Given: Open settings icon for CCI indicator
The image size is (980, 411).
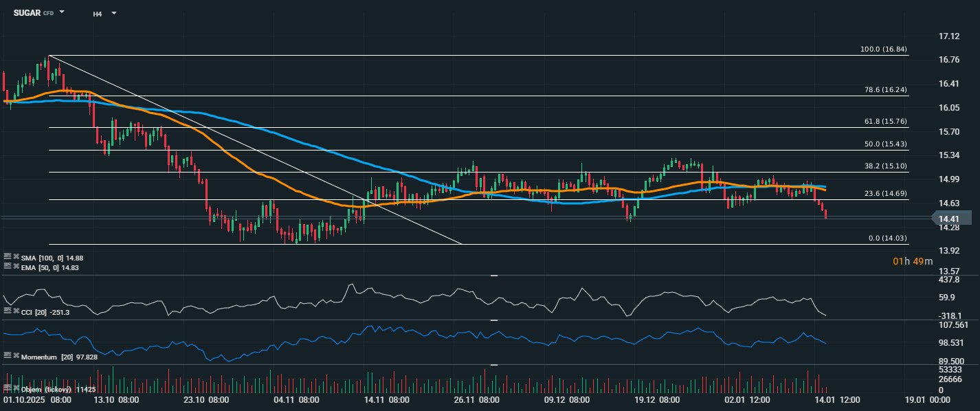Looking at the screenshot, I should pos(8,311).
